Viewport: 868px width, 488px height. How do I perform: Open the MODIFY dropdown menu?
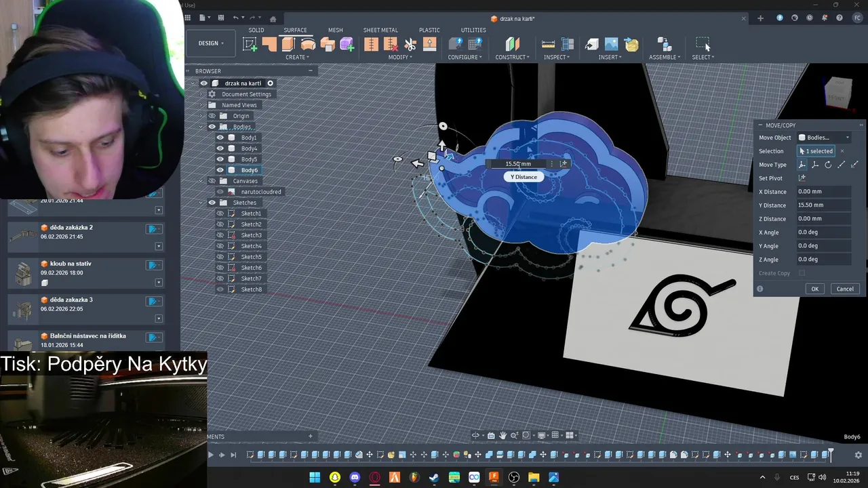point(400,58)
